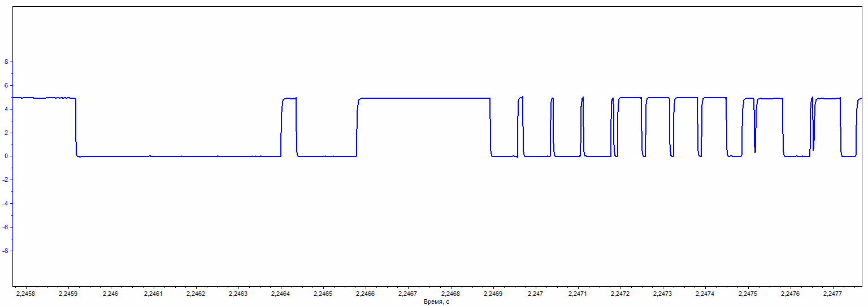Click the 2,247 time axis label
Screen dimensions: 868x306
[x=535, y=294]
